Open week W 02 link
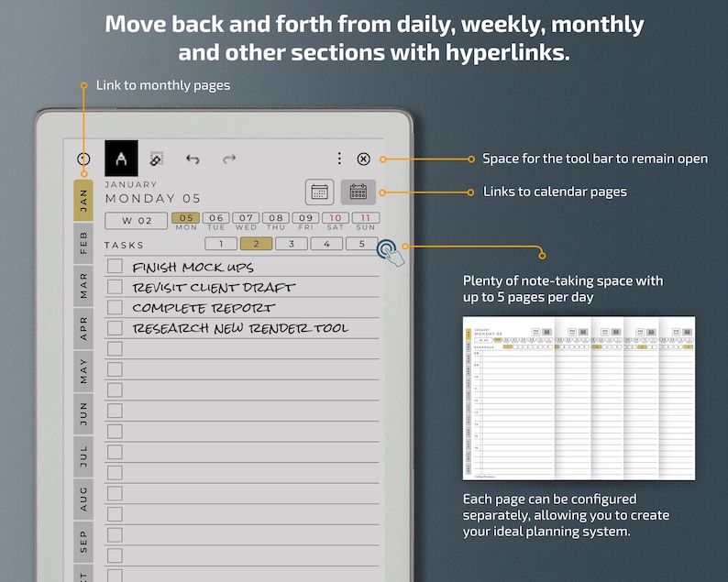Viewport: 728px width, 582px height. [136, 221]
